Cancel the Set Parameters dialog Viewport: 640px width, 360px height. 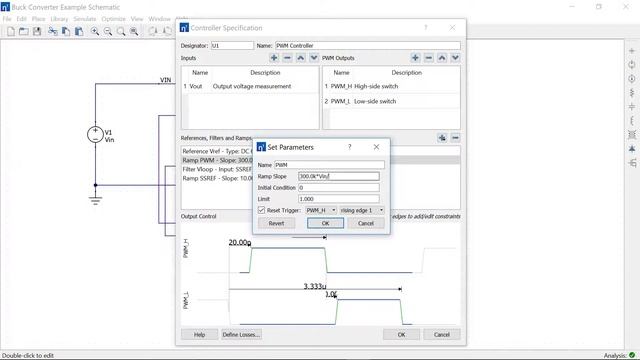pyautogui.click(x=366, y=223)
